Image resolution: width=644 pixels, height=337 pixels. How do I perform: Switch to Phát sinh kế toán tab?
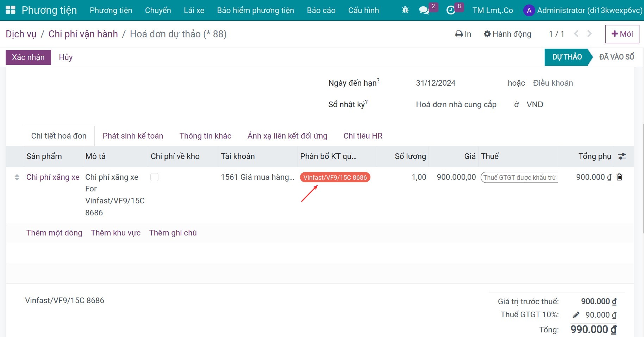133,136
